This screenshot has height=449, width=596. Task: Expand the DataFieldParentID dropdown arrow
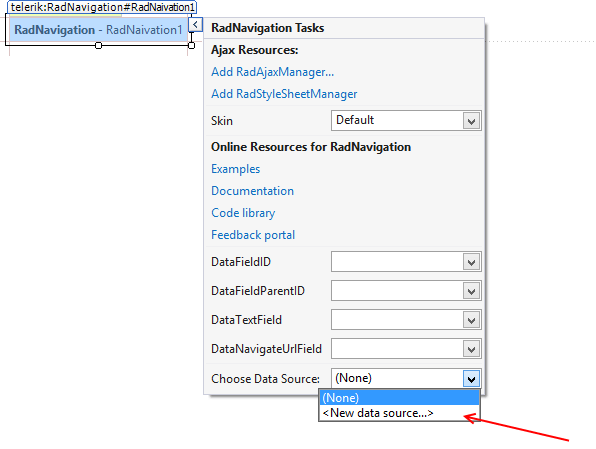471,291
